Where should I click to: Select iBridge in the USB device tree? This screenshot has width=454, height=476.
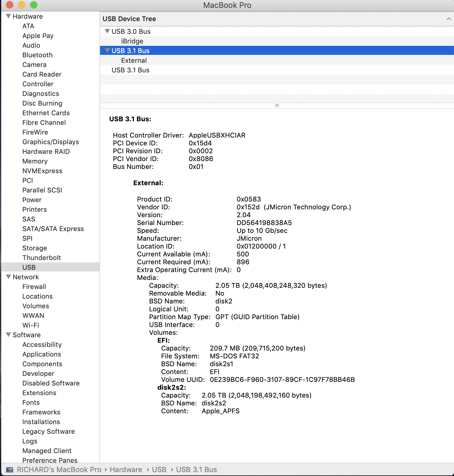point(277,41)
